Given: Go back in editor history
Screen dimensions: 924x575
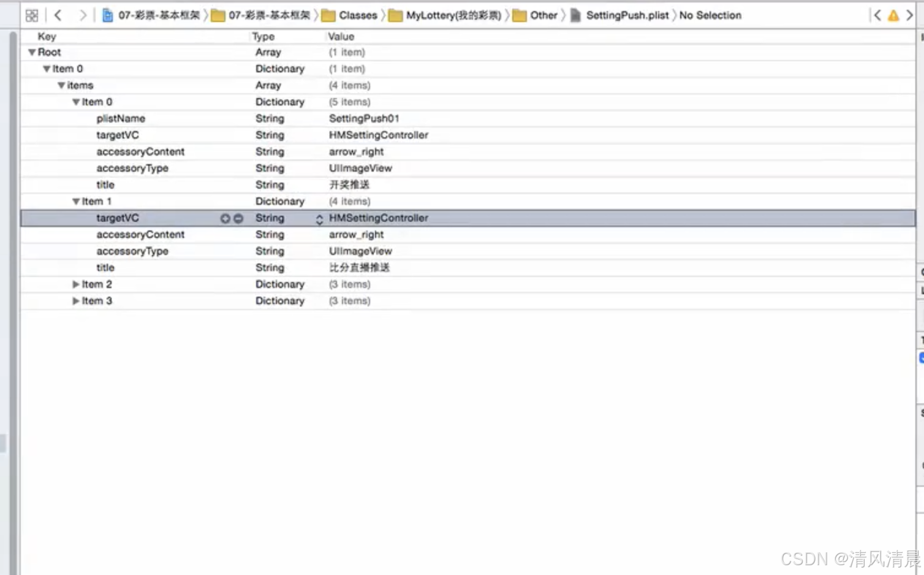Looking at the screenshot, I should pyautogui.click(x=58, y=15).
